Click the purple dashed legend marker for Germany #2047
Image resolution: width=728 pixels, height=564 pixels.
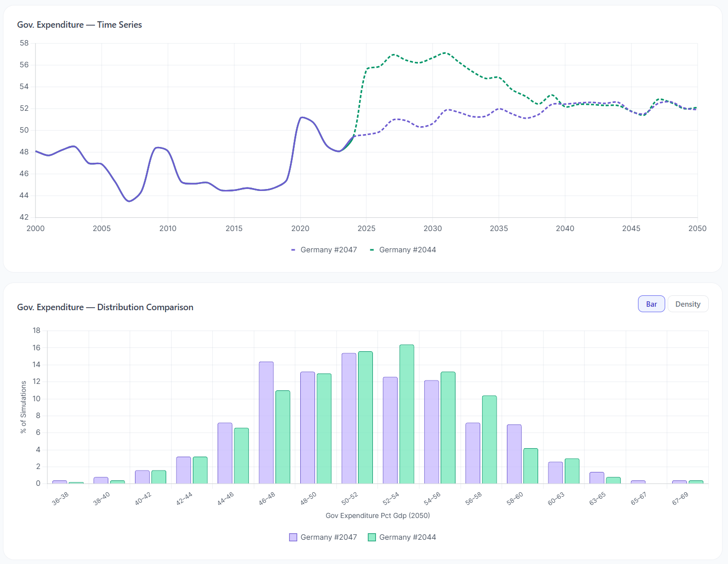tap(292, 249)
